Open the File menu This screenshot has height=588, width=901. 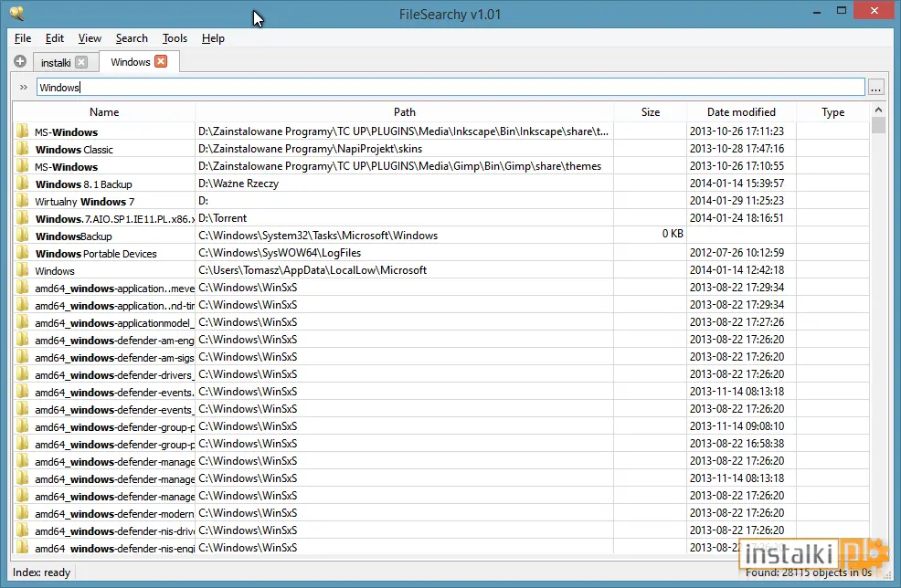pos(23,38)
